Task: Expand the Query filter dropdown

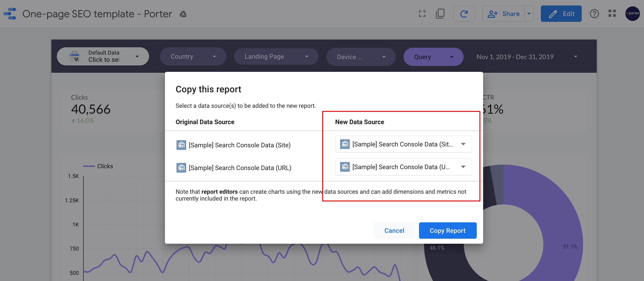Action: click(x=433, y=57)
